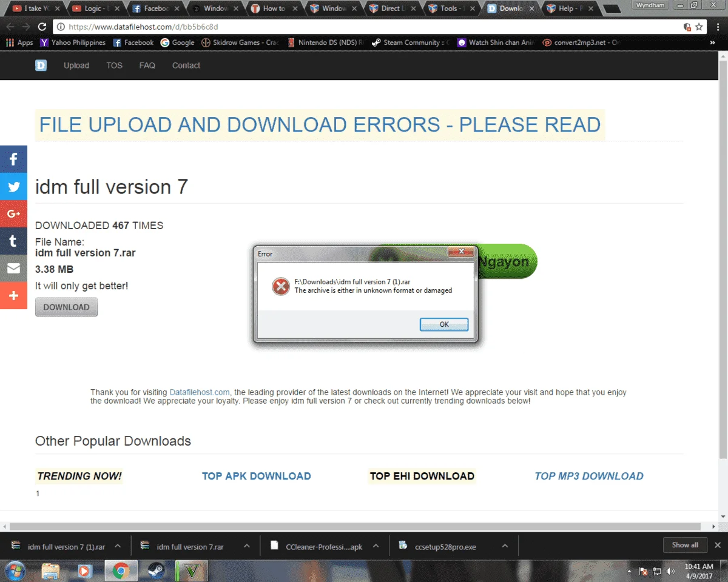Open the Nintendo DS (NDS) bookmark
The width and height of the screenshot is (728, 582).
coord(327,42)
